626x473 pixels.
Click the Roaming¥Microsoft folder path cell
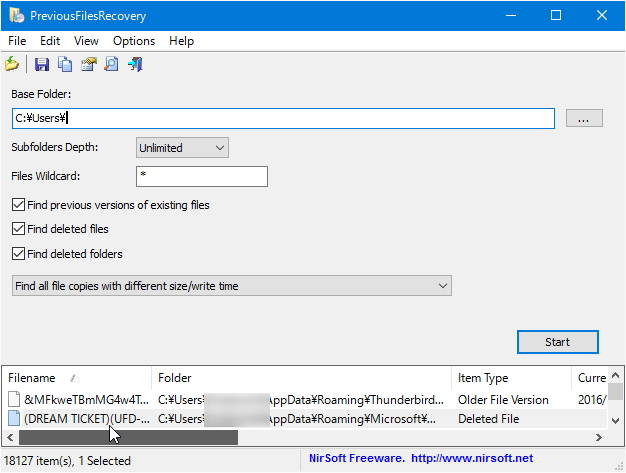297,419
